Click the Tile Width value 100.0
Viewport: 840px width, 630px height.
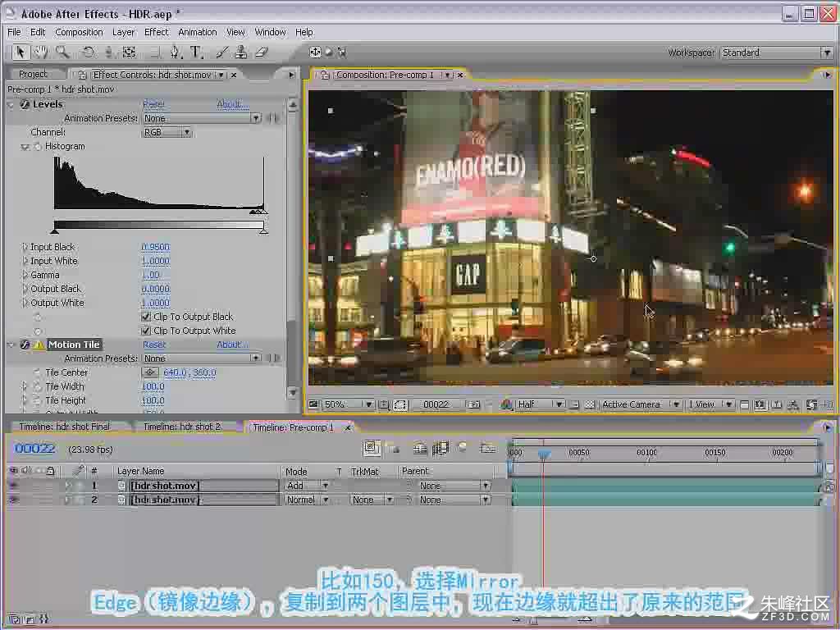click(x=153, y=386)
